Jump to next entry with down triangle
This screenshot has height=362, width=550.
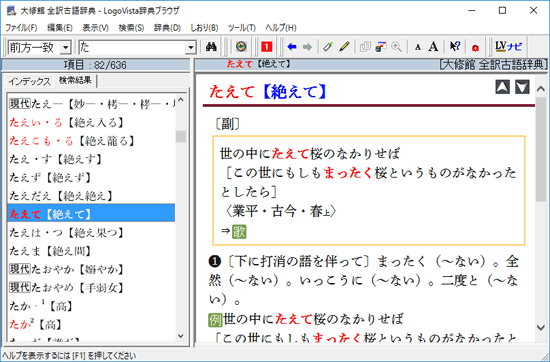(x=522, y=87)
